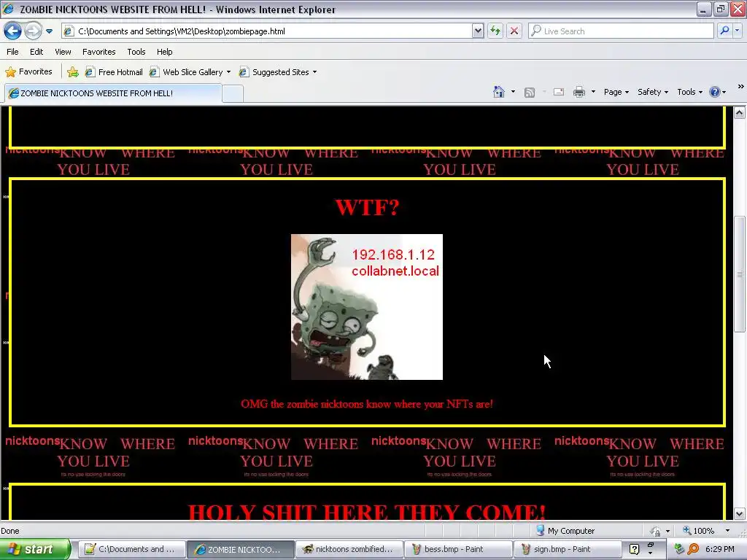Open the View menu

click(x=63, y=52)
